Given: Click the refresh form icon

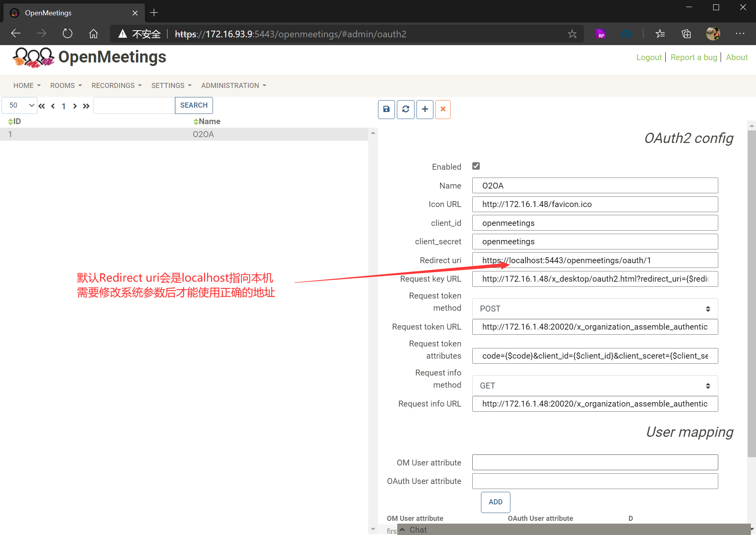Looking at the screenshot, I should tap(406, 109).
